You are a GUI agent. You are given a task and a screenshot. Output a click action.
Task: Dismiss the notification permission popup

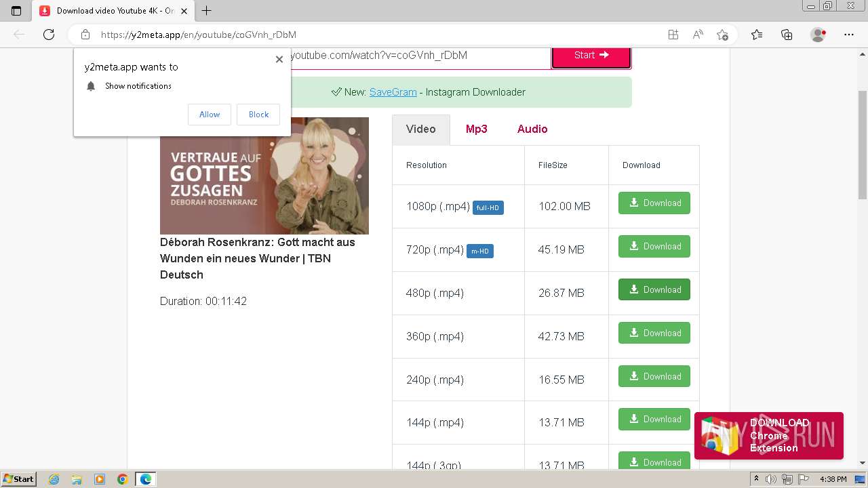tap(279, 59)
